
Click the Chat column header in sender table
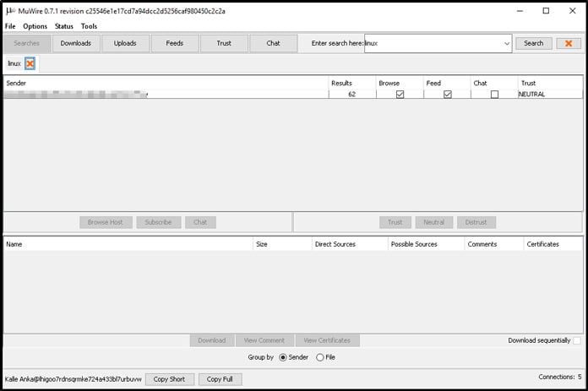click(x=494, y=83)
